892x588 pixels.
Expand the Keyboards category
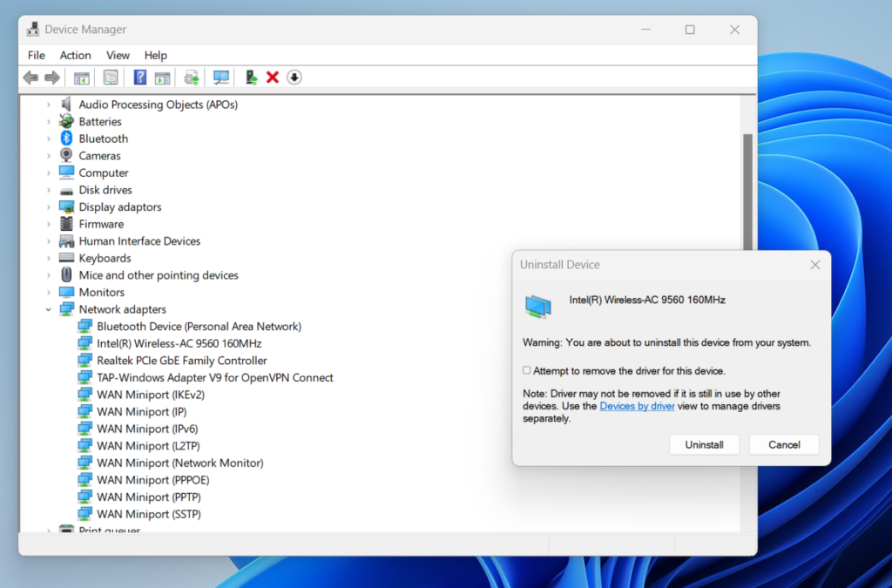[49, 259]
